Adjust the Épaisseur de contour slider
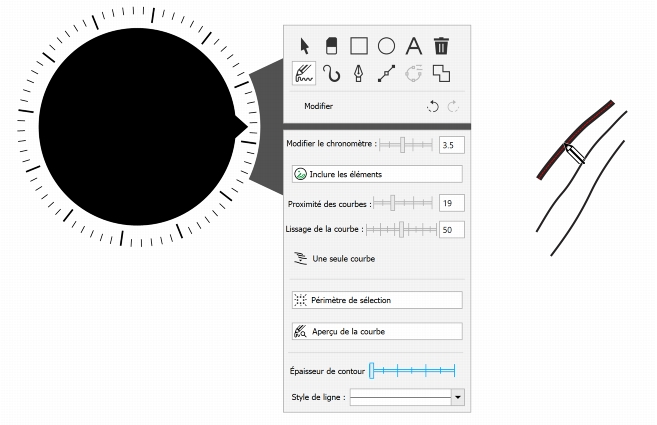 (412, 372)
